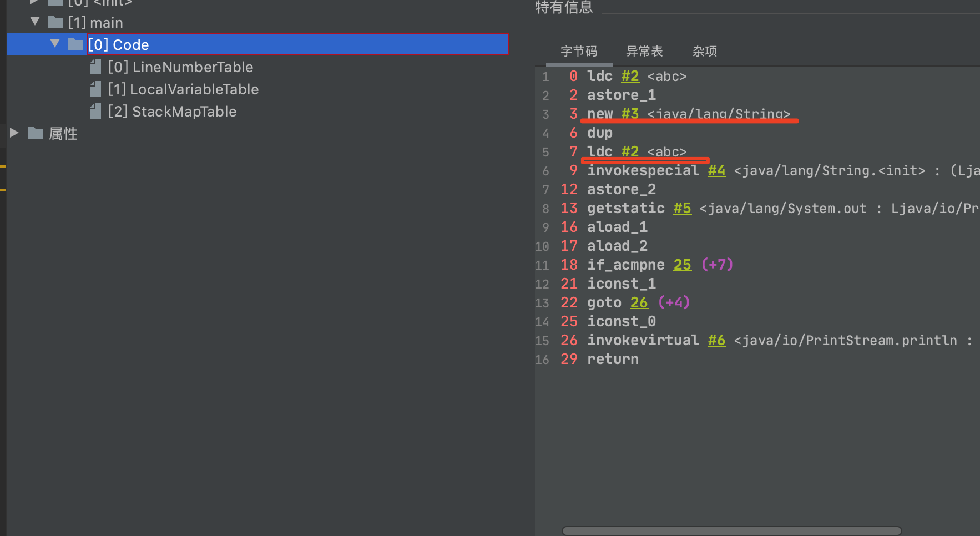Click the Code attribute folder icon
This screenshot has width=980, height=536.
pyautogui.click(x=75, y=44)
